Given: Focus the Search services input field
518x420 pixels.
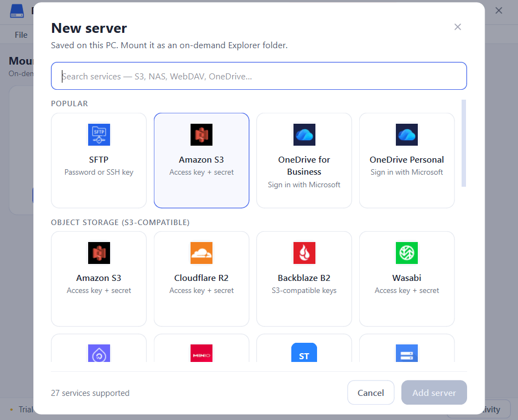Looking at the screenshot, I should [x=258, y=76].
